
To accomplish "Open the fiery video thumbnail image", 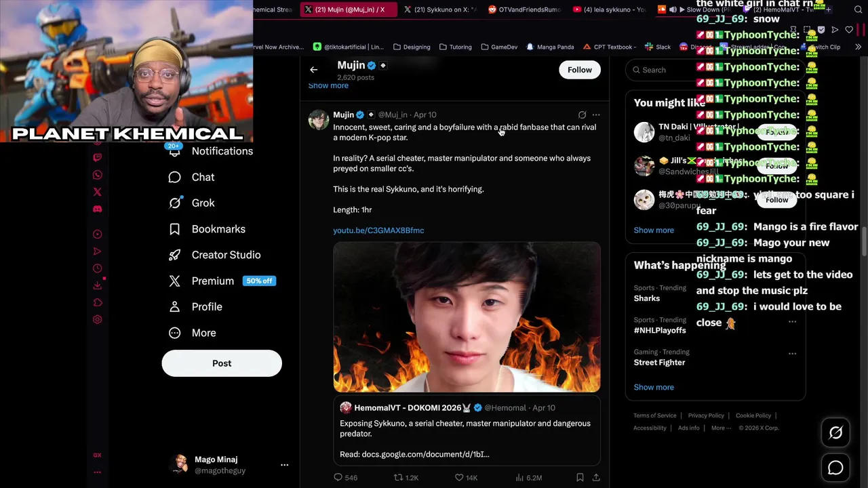I will click(467, 317).
